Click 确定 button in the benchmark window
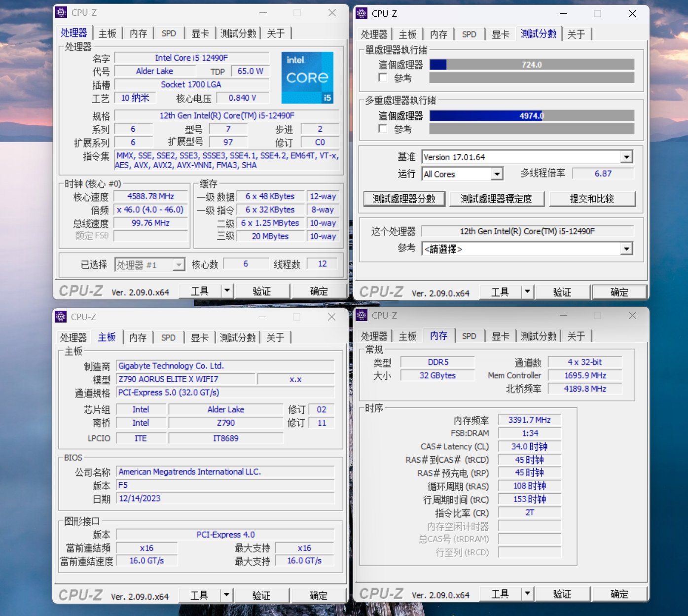 coord(619,292)
